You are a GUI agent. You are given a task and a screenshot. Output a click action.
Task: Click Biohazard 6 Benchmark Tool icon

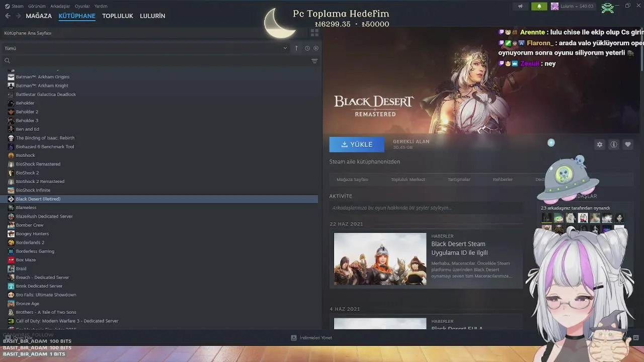click(x=11, y=147)
